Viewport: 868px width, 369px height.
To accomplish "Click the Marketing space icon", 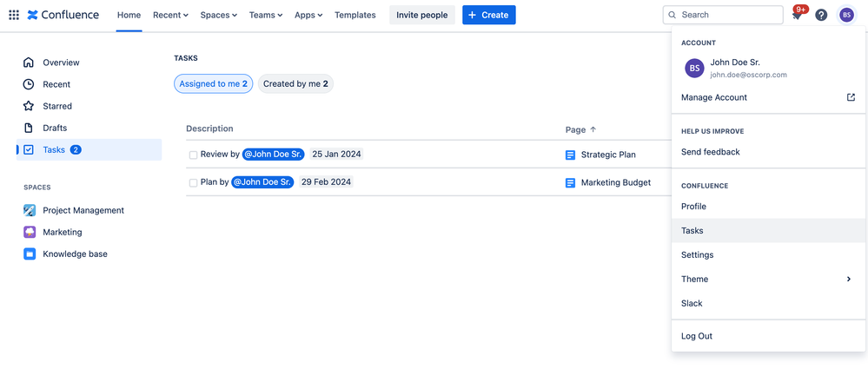I will (x=30, y=233).
